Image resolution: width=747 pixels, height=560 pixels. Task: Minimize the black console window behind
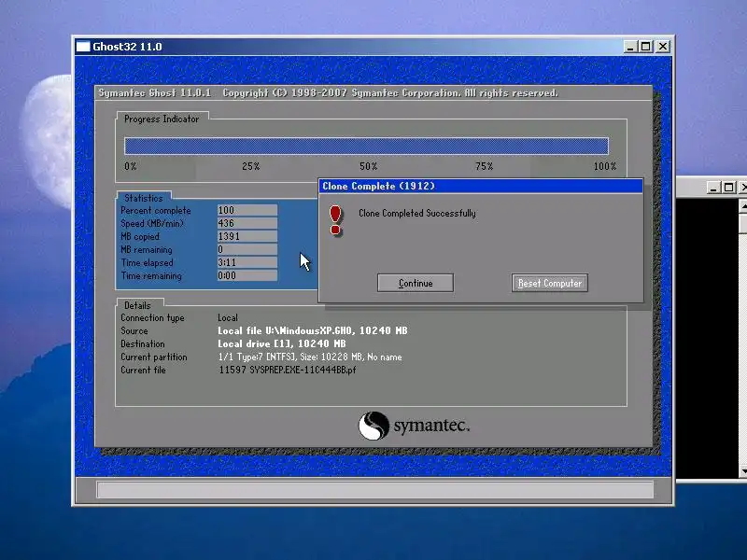click(x=713, y=188)
